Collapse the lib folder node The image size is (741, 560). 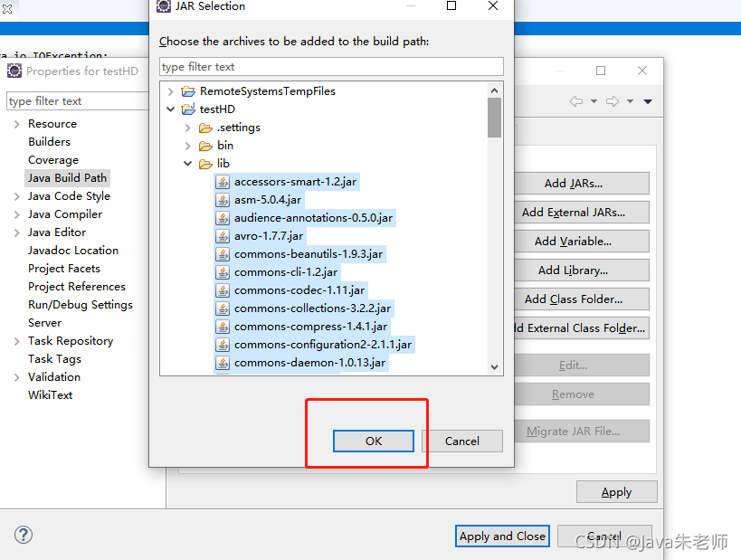(x=188, y=164)
